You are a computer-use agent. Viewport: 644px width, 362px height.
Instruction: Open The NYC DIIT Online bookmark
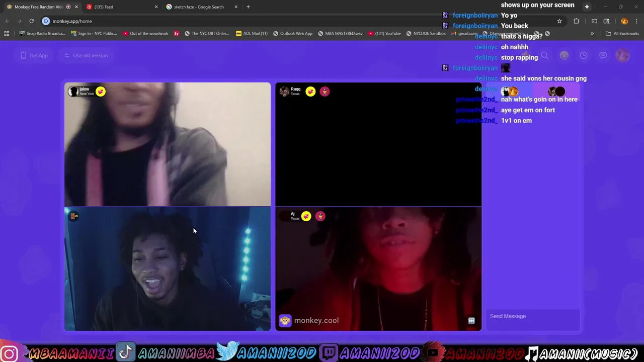[x=207, y=34]
